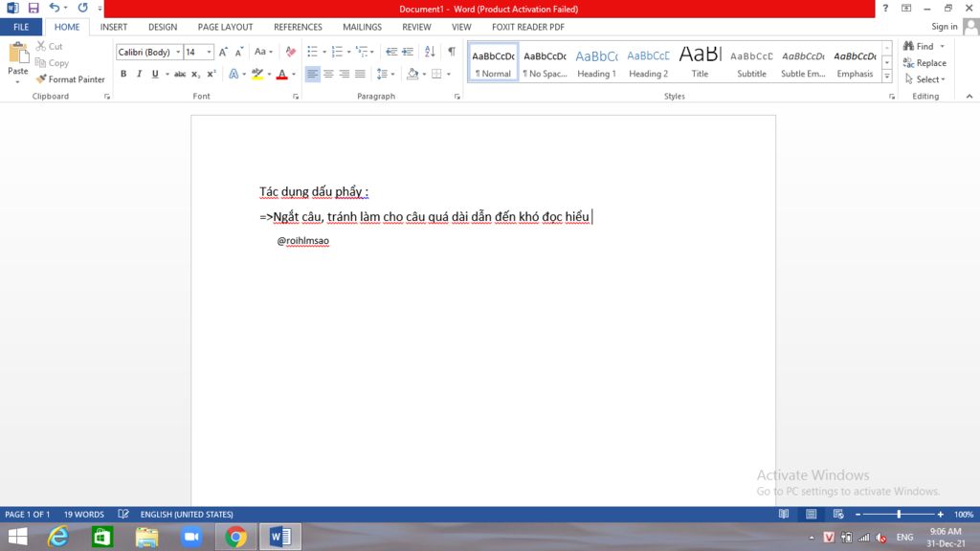Switch to the PAGE LAYOUT tab
Screen dimensions: 980x551
point(225,27)
